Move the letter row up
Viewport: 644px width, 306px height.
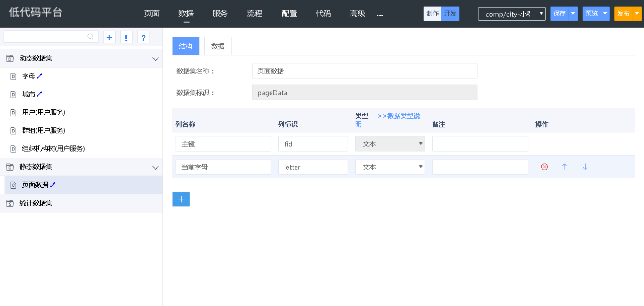(565, 167)
